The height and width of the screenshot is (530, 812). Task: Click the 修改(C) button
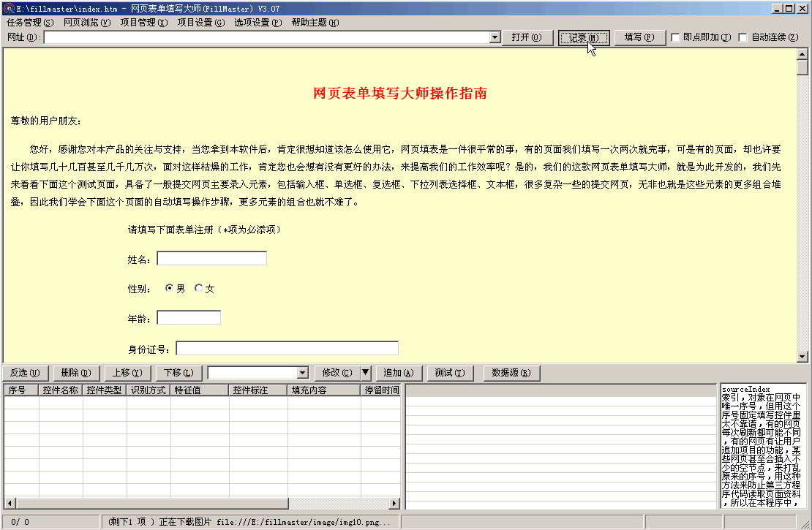(x=337, y=373)
